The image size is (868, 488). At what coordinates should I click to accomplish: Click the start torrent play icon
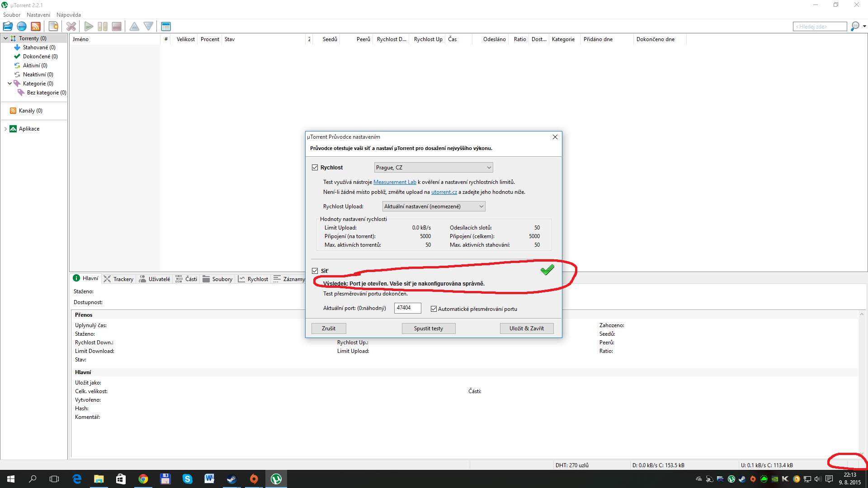coord(89,26)
